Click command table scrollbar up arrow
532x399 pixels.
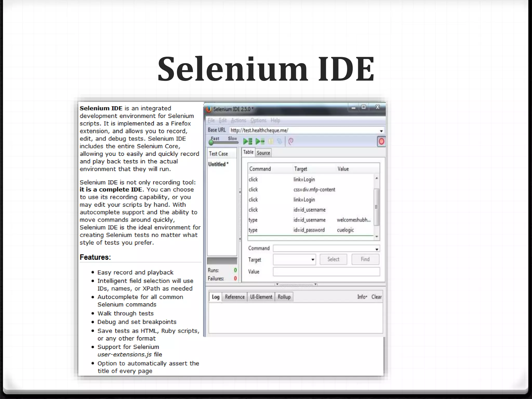tap(377, 178)
